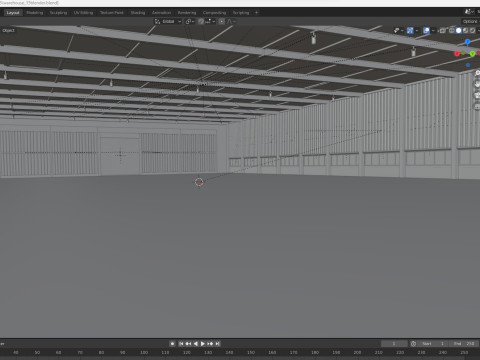Select material preview shading
Viewport: 480px width, 360px height.
pyautogui.click(x=466, y=30)
